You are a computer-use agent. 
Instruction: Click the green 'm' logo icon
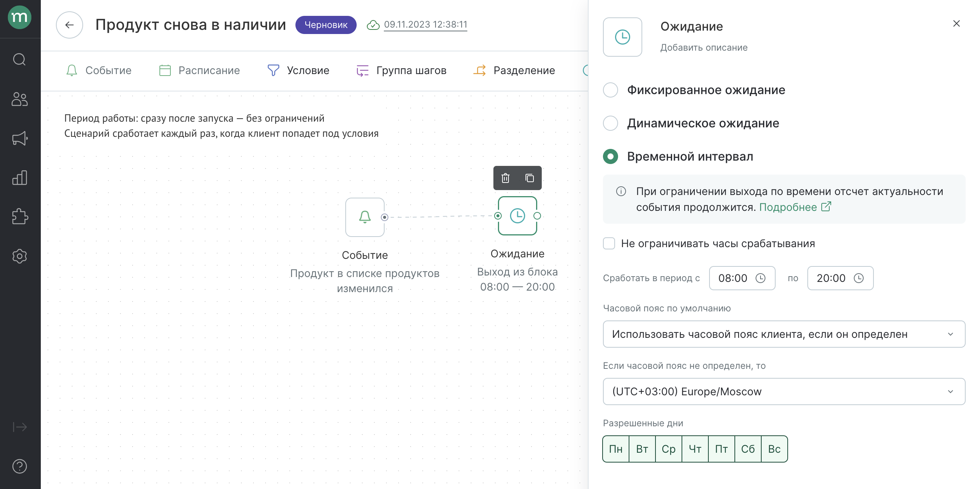pos(20,17)
